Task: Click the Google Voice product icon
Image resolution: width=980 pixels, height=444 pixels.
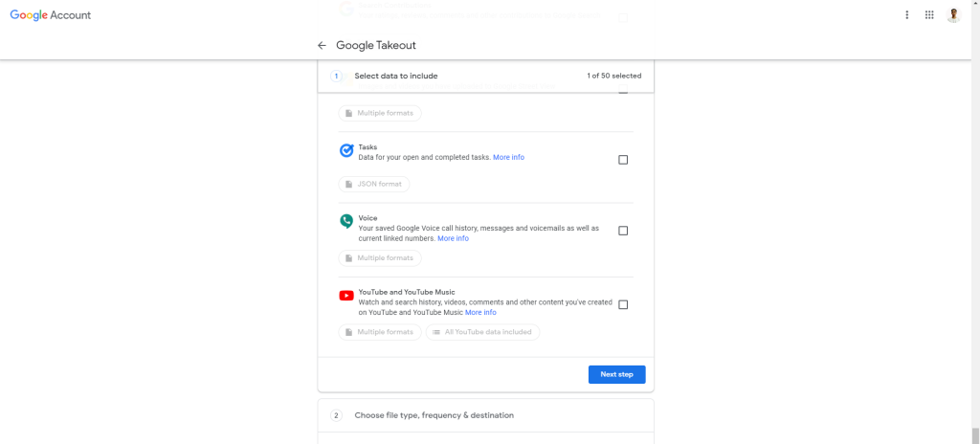Action: 346,221
